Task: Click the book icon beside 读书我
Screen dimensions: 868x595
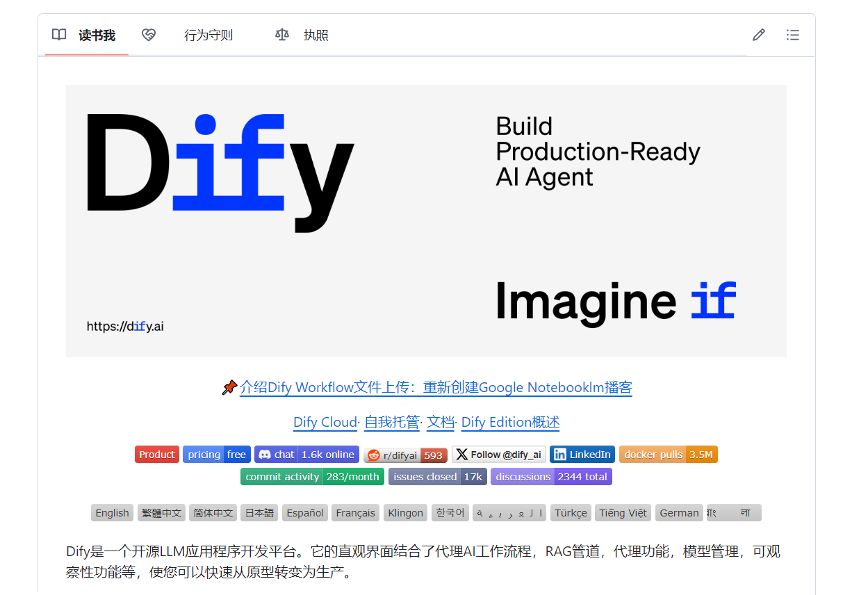Action: pos(59,35)
